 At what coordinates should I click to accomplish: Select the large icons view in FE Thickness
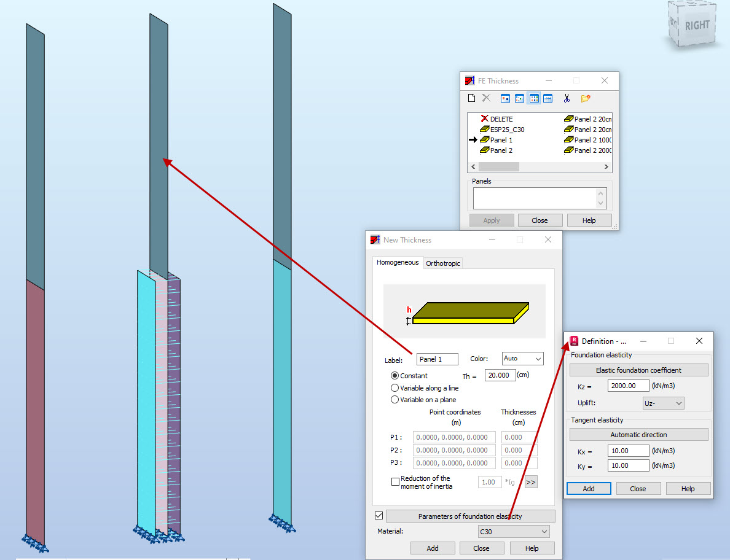click(x=506, y=98)
